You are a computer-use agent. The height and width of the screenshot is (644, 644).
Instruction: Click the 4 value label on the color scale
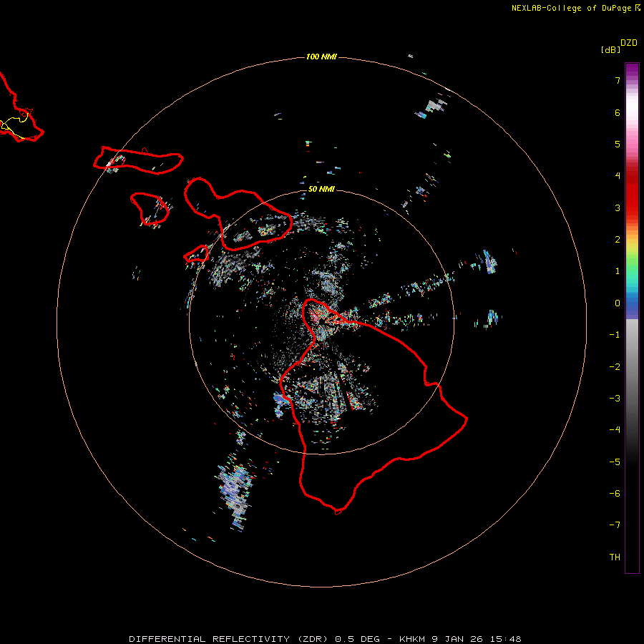(x=618, y=175)
